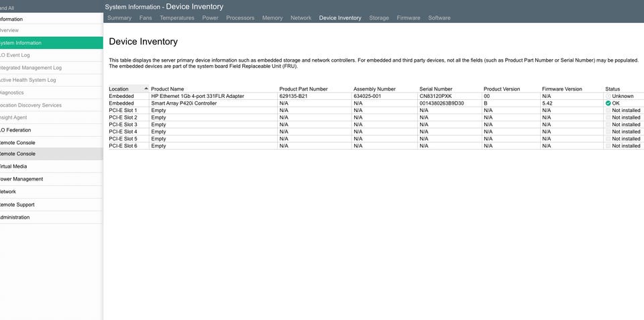644x320 pixels.
Task: Open the Fans tab
Action: click(146, 17)
